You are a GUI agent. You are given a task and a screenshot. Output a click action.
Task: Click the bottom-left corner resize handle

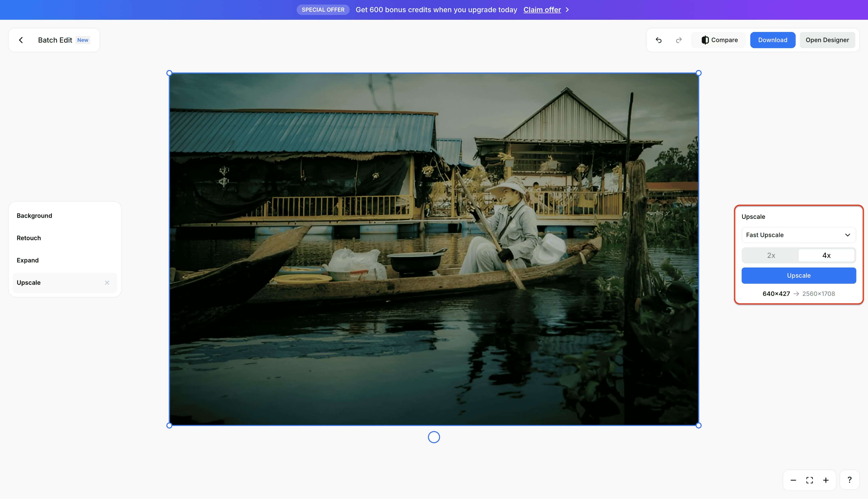coord(169,425)
